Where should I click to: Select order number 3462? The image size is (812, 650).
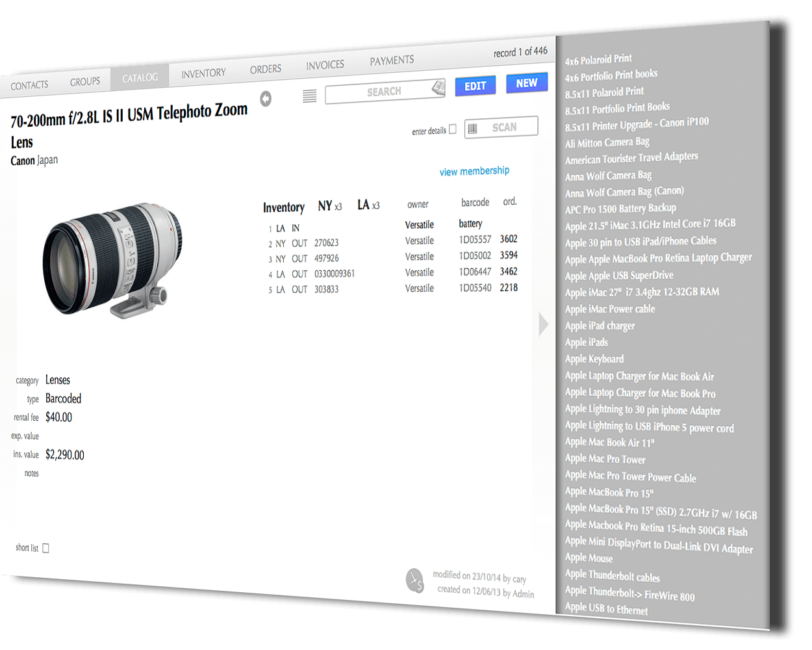[509, 271]
